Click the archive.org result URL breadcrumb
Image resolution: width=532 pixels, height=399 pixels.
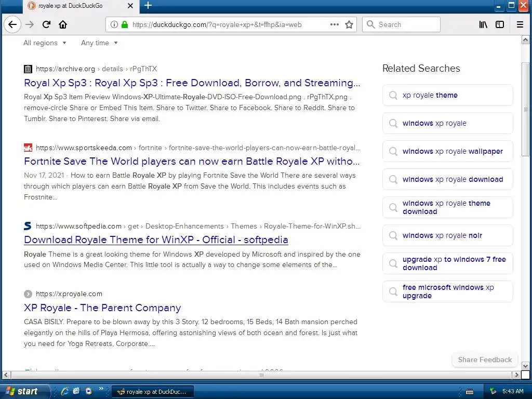click(x=96, y=69)
